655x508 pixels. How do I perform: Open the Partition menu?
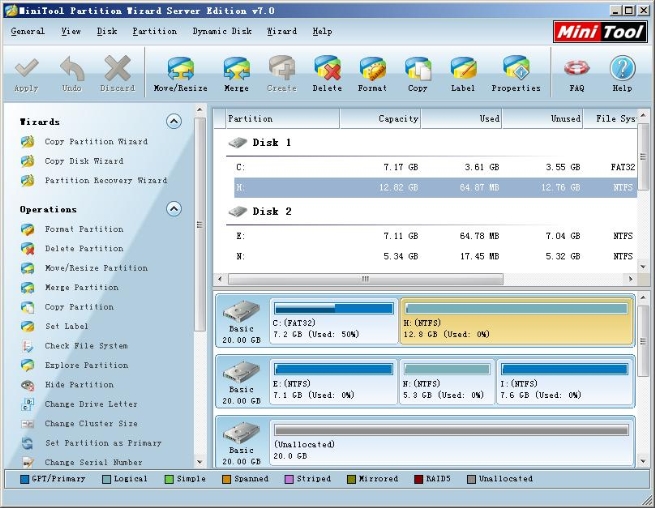(155, 31)
